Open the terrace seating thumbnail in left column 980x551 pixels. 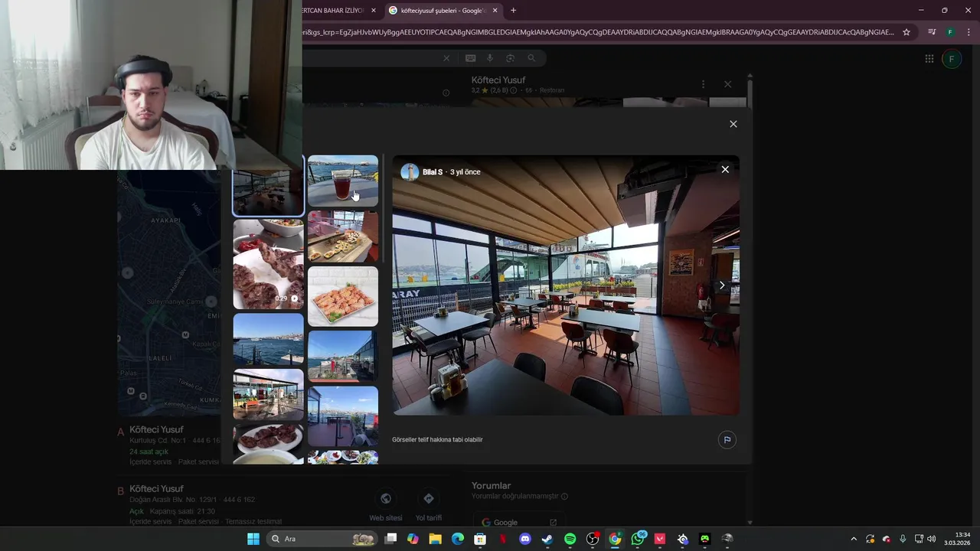(268, 394)
